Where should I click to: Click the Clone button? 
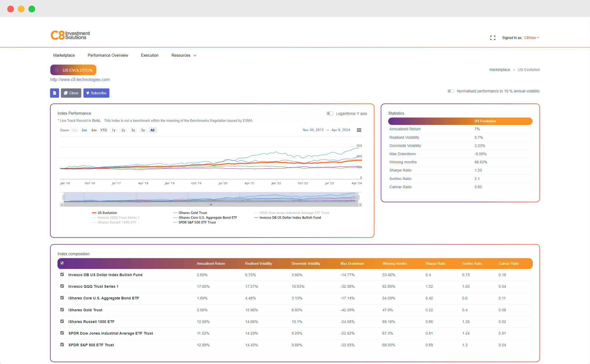(71, 93)
